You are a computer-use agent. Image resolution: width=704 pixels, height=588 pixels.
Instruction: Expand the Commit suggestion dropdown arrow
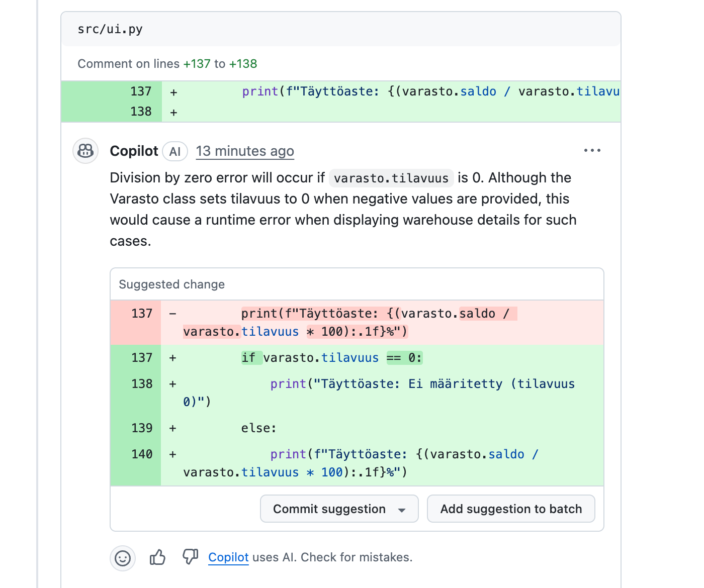[x=402, y=510]
